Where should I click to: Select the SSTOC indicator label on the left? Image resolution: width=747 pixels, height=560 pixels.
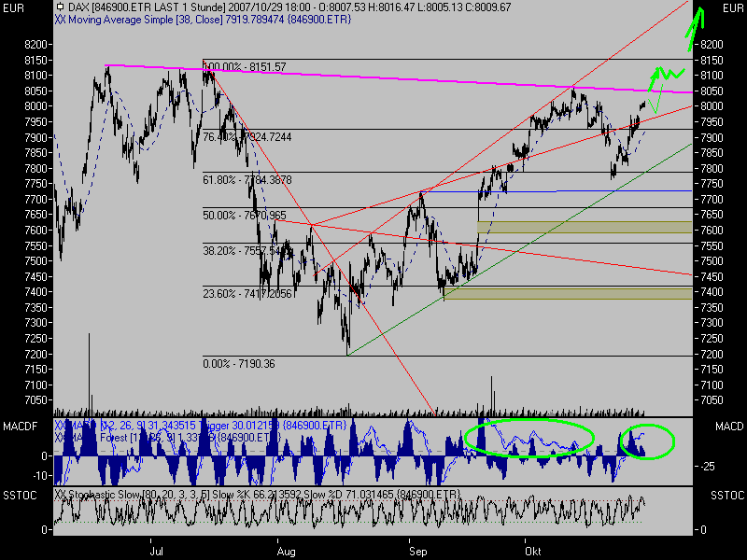point(21,496)
